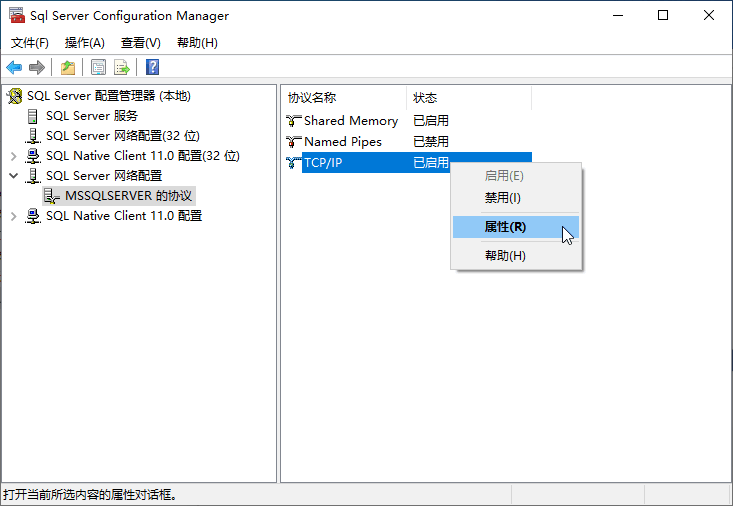Click the SQL Server 配置管理器 root icon
This screenshot has height=506, width=733.
[x=14, y=96]
